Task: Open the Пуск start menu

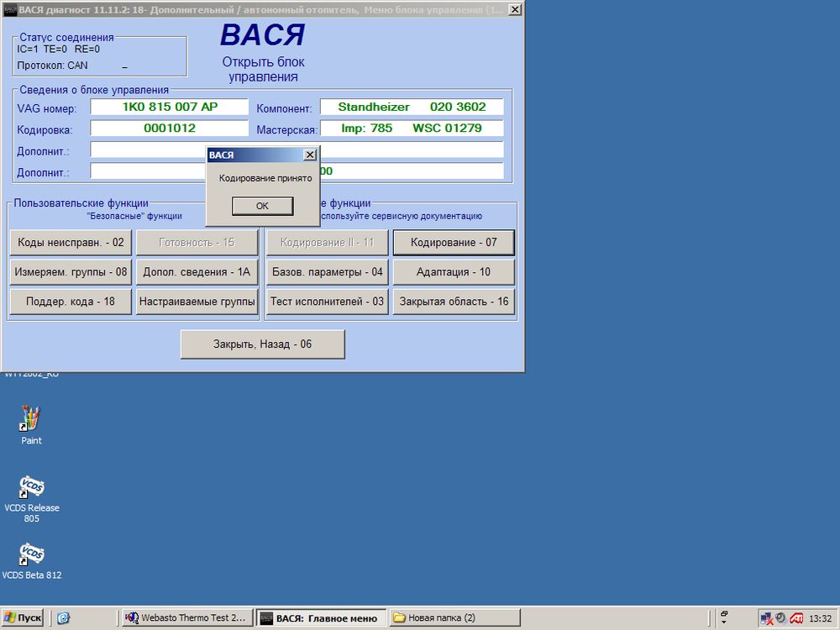Action: [23, 617]
